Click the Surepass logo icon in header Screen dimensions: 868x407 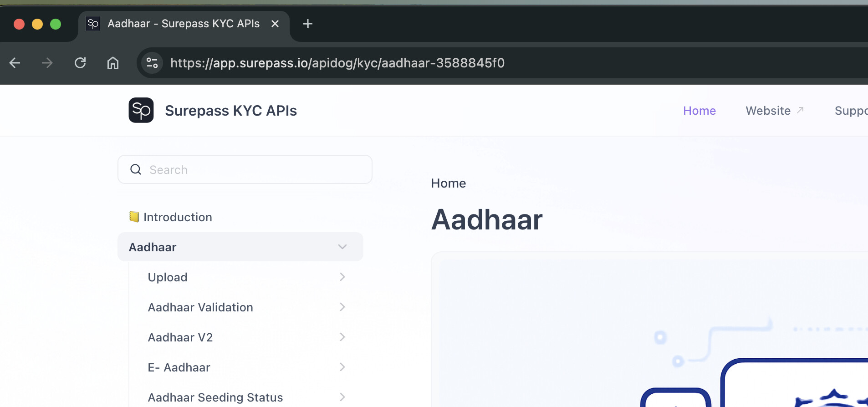tap(141, 110)
